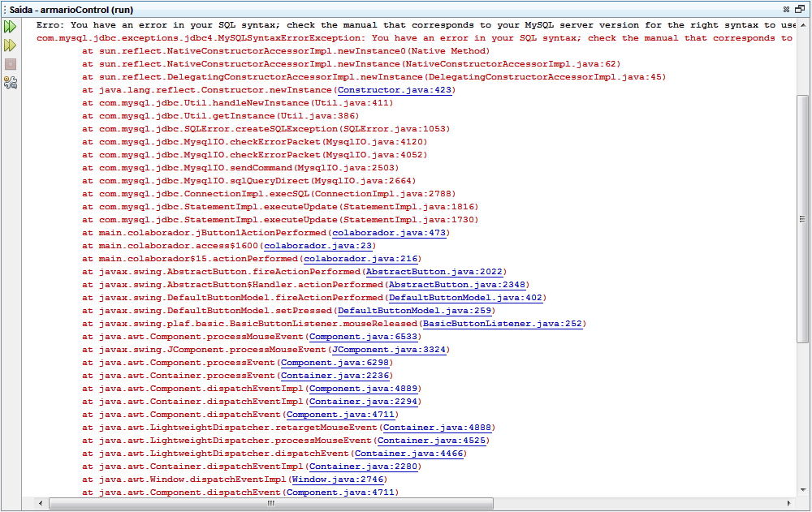
Task: Click the Stop red square icon
Action: click(x=11, y=64)
